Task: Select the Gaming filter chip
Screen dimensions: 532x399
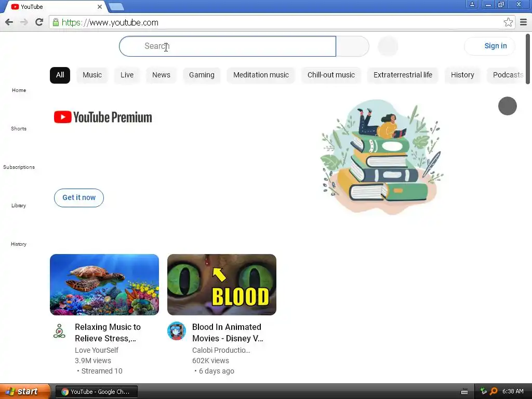Action: coord(202,75)
